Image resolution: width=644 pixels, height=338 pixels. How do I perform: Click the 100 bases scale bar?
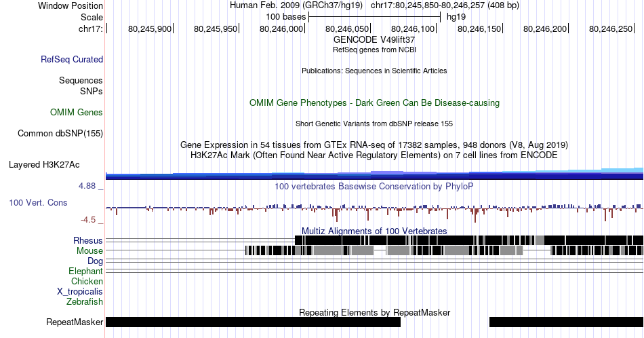375,17
